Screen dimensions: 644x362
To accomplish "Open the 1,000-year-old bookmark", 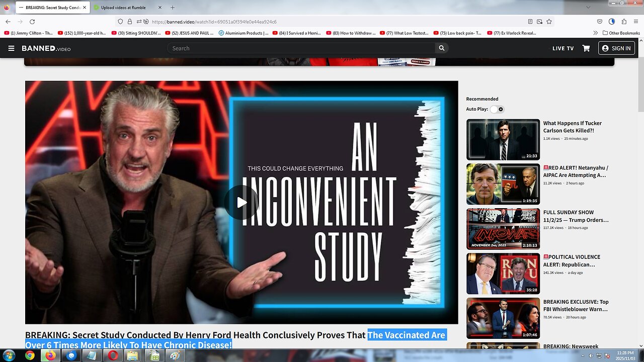I will click(82, 33).
